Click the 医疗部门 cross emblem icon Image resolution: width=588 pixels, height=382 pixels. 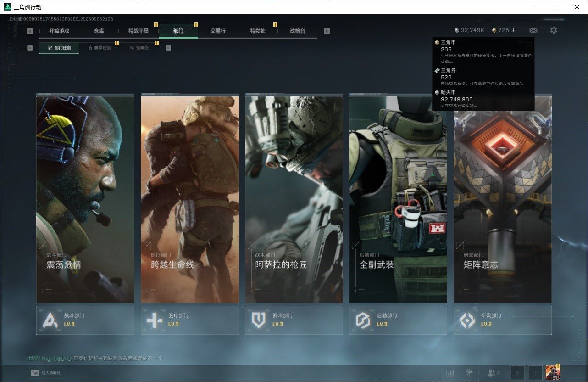tap(155, 320)
